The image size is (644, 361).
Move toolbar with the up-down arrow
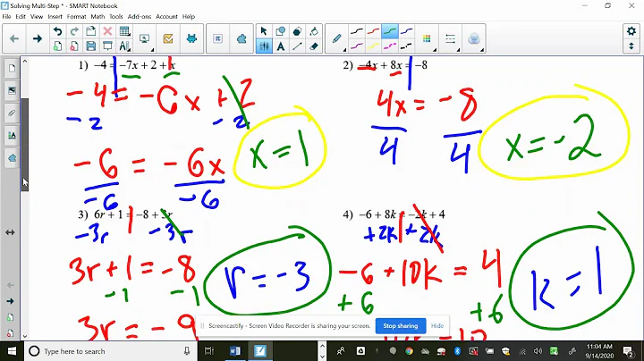tap(631, 46)
